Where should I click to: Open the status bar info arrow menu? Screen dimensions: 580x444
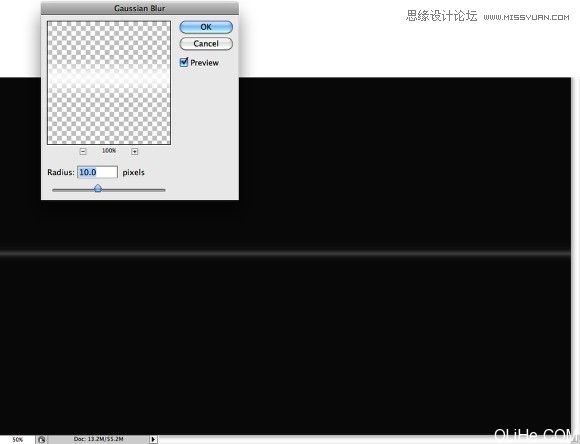coord(153,440)
